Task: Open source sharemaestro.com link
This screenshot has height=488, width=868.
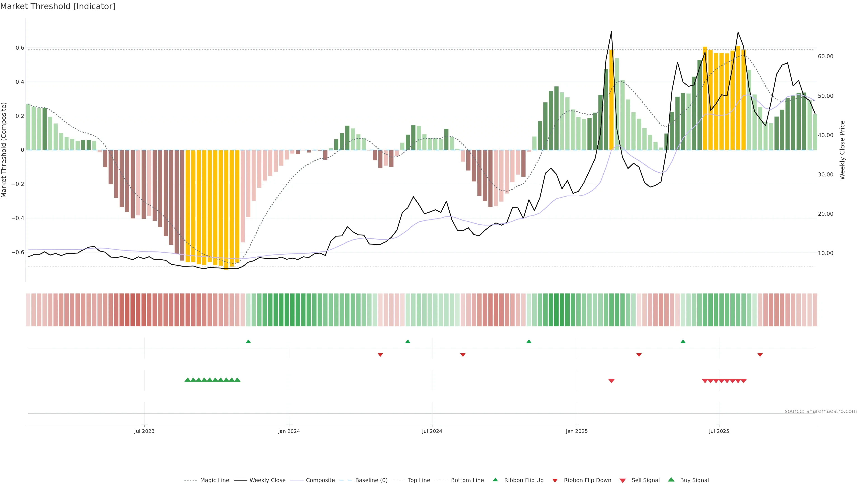Action: point(821,411)
